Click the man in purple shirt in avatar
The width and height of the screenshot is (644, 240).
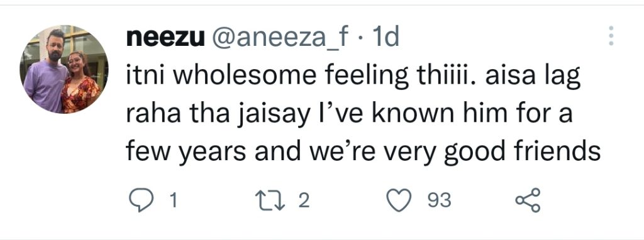tap(47, 76)
